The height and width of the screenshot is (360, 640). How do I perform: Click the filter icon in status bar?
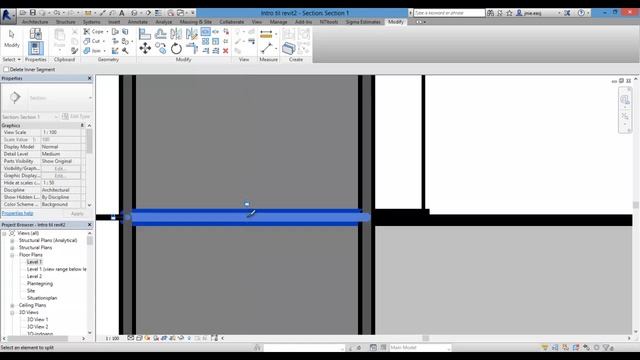click(x=607, y=347)
